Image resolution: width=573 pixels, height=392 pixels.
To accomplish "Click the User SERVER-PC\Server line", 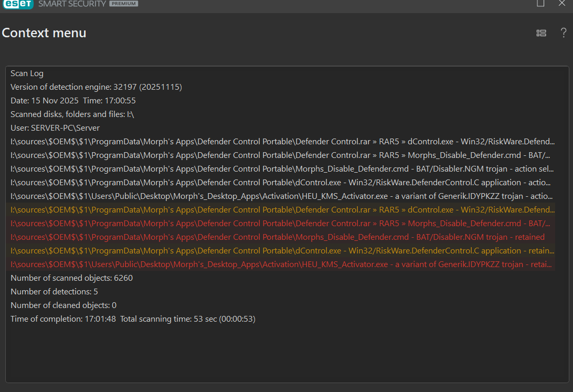I will point(55,128).
